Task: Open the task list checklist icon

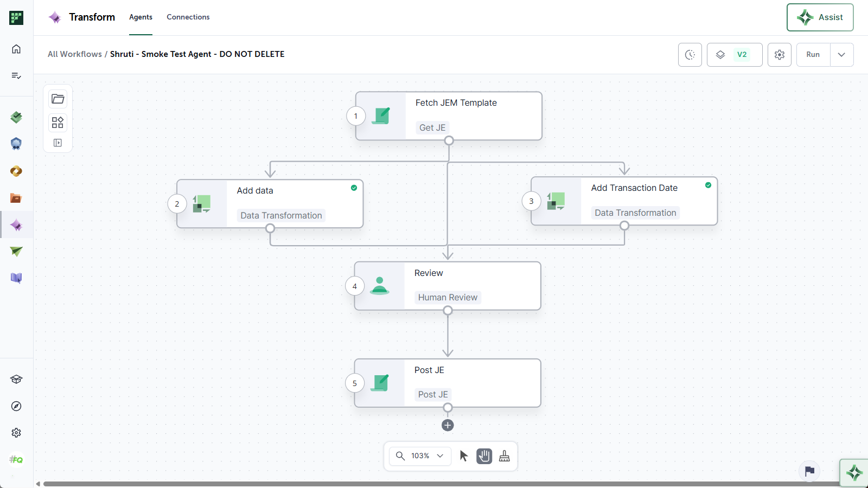Action: click(16, 75)
